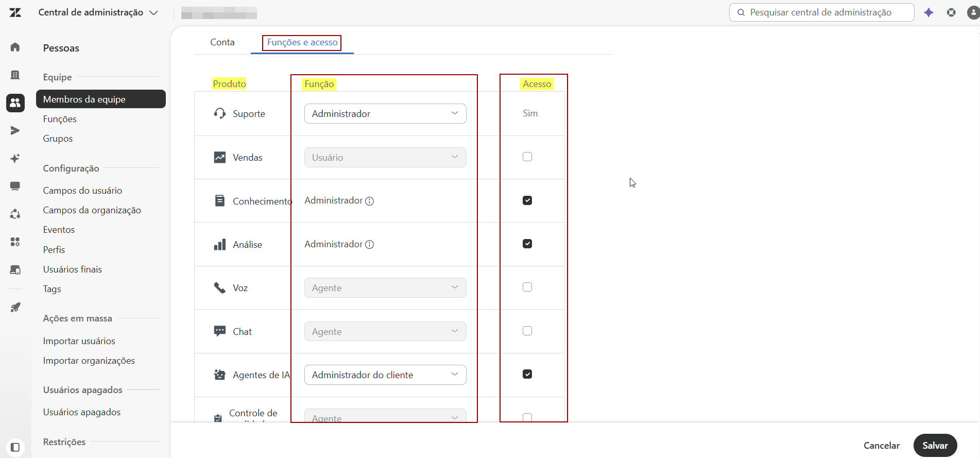The height and width of the screenshot is (458, 980).
Task: Open the device icon below apps in rail
Action: pyautogui.click(x=15, y=269)
